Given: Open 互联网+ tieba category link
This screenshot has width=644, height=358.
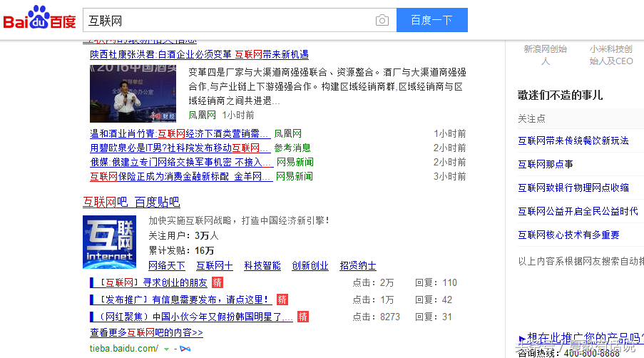Looking at the screenshot, I should click(215, 265).
